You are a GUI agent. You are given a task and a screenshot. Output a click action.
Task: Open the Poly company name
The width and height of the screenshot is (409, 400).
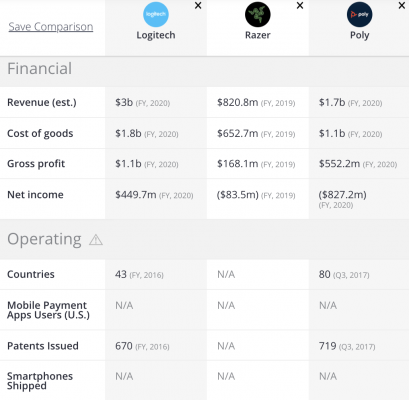coord(359,35)
